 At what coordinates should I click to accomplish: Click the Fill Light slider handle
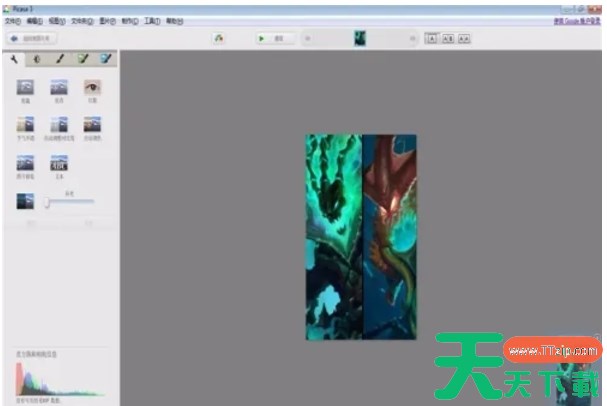47,202
